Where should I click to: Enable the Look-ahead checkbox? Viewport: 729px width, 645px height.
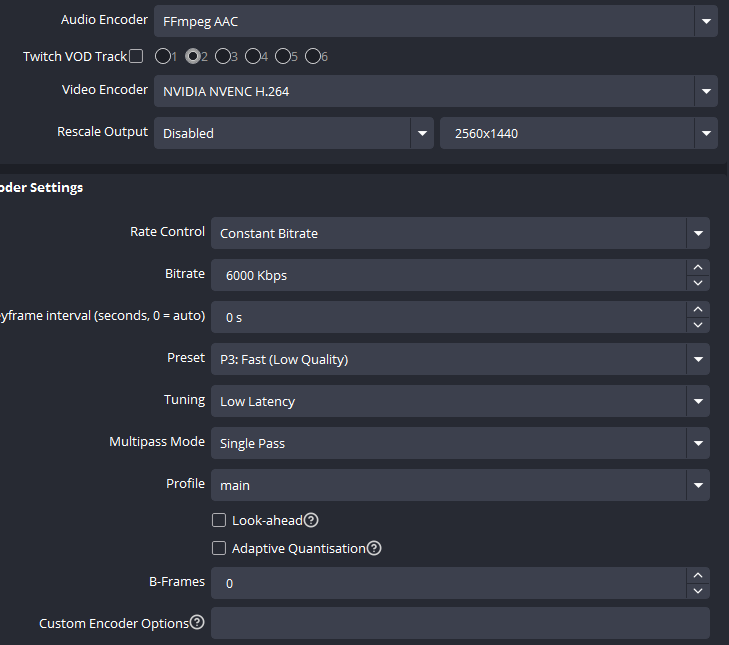point(219,520)
